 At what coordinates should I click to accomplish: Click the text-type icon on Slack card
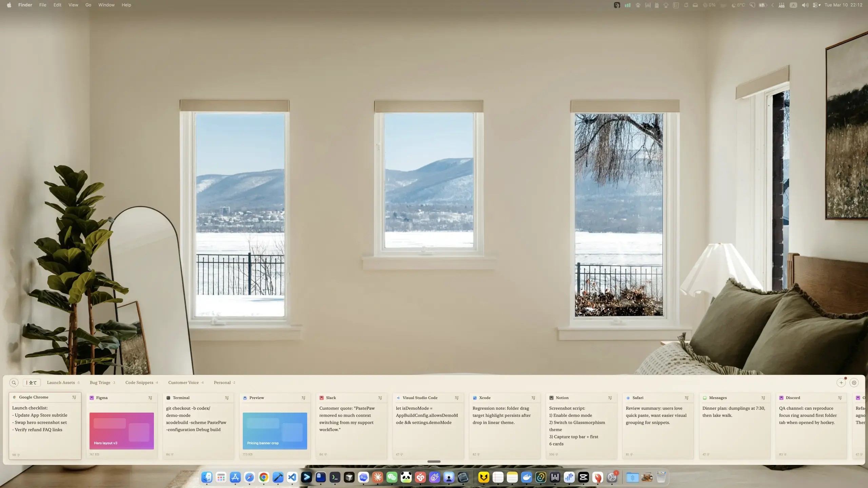[380, 398]
